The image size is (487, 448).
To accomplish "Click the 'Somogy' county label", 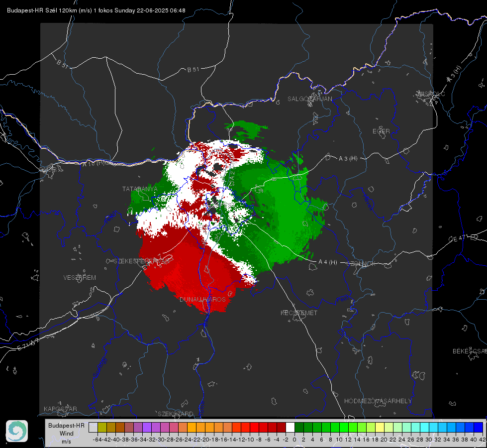I will point(100,367).
